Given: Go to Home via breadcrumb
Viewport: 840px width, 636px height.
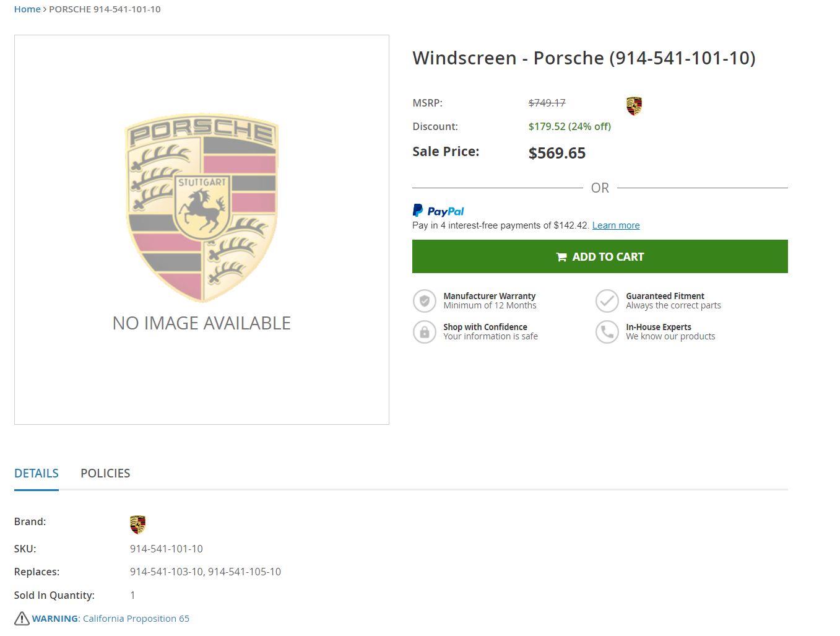Looking at the screenshot, I should pos(27,9).
